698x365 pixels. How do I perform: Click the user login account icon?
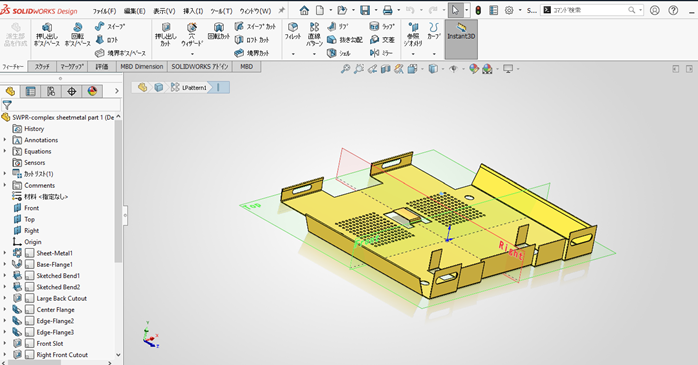[x=654, y=10]
